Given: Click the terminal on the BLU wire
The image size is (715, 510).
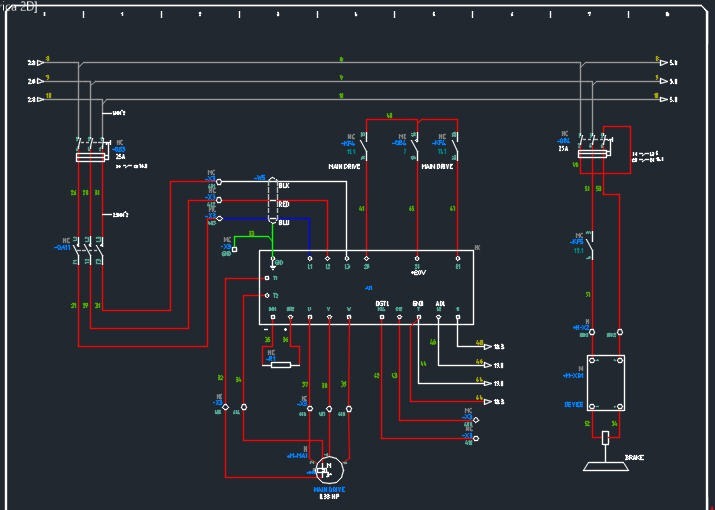Looking at the screenshot, I should coord(219,219).
